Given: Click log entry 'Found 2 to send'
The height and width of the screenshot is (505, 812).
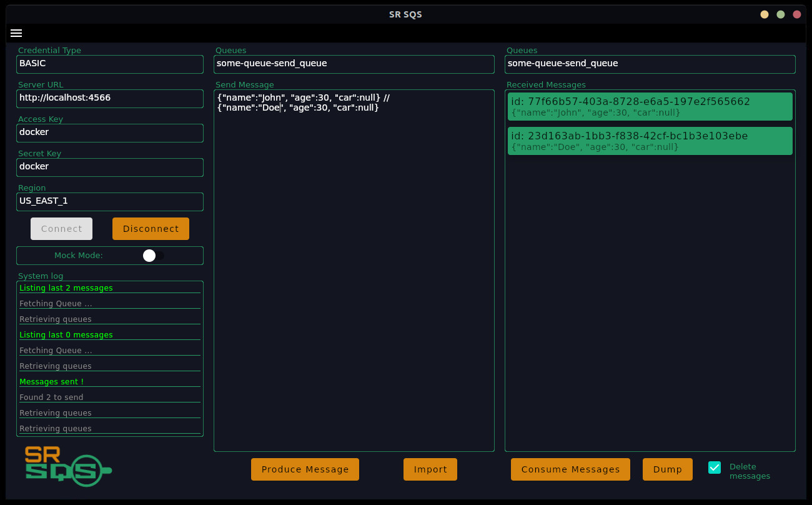Looking at the screenshot, I should click(51, 397).
